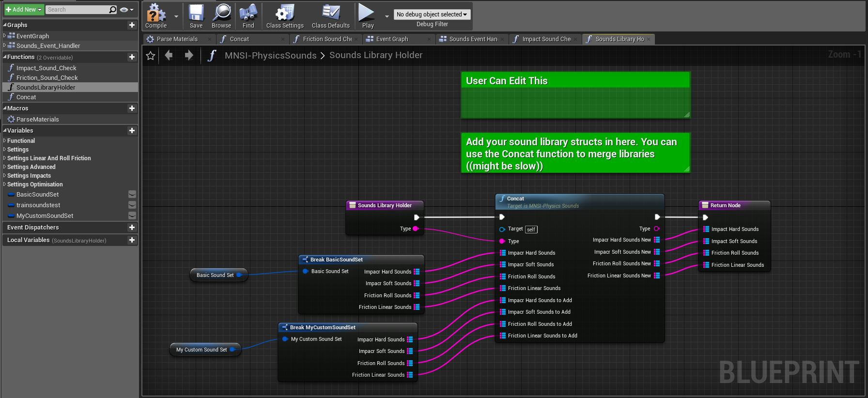Open the debug object selection dropdown
This screenshot has height=398, width=868.
(432, 15)
